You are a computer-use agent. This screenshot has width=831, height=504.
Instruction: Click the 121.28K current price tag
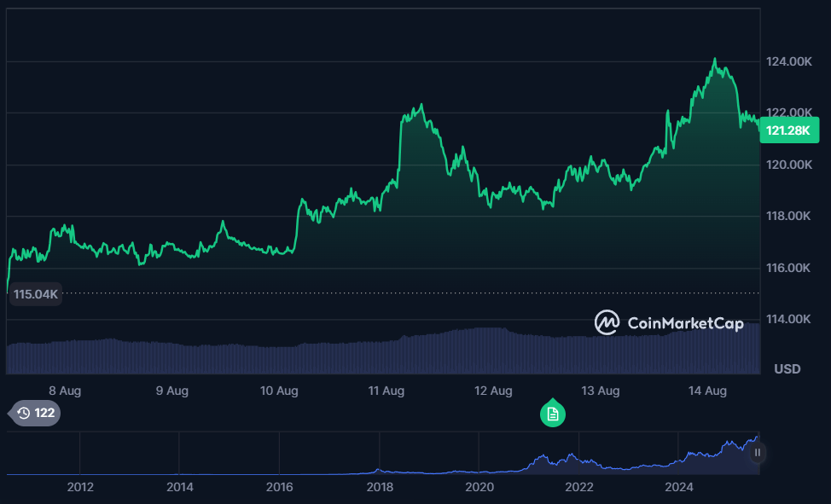coord(788,130)
